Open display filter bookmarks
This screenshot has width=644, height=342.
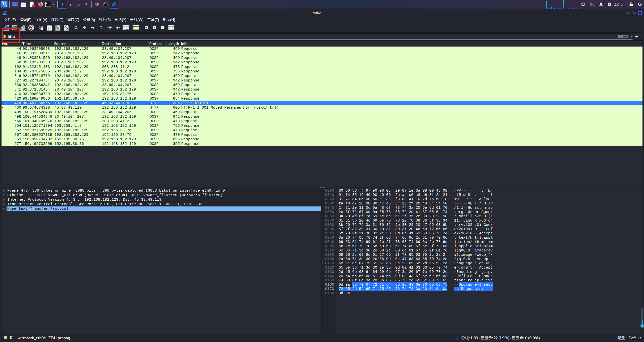[x=5, y=36]
